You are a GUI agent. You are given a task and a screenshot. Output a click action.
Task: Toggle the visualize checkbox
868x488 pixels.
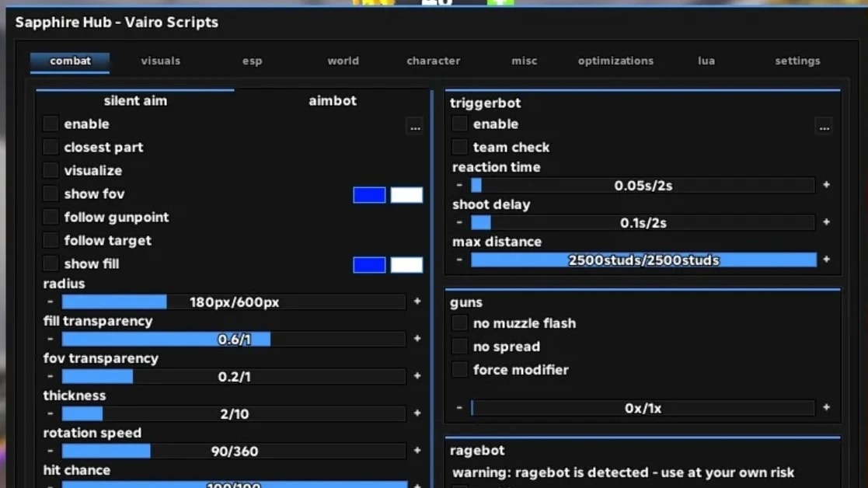pos(51,170)
